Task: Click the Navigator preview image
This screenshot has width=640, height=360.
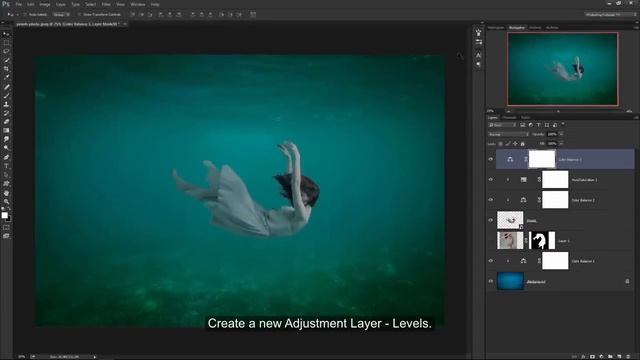Action: pyautogui.click(x=562, y=69)
